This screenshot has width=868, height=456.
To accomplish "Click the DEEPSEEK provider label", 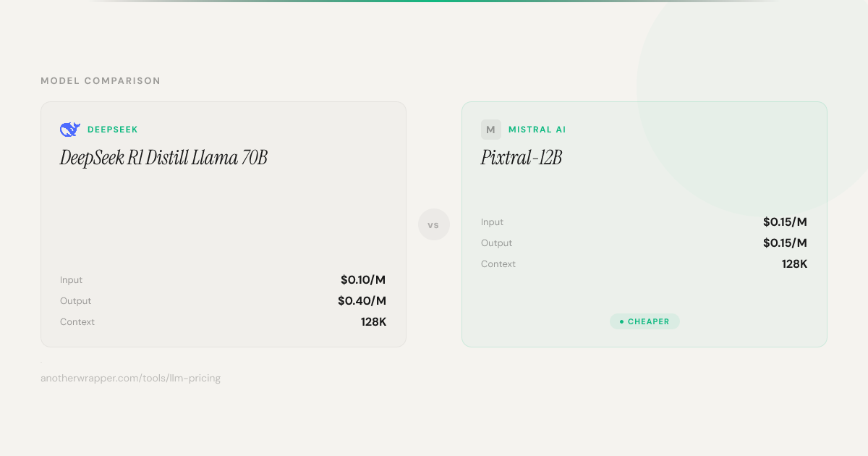I will pos(112,130).
